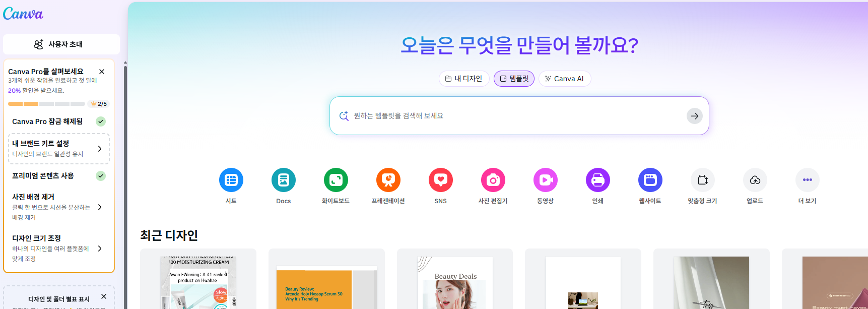
Task: Click the onboarding progress bar
Action: pyautogui.click(x=46, y=104)
